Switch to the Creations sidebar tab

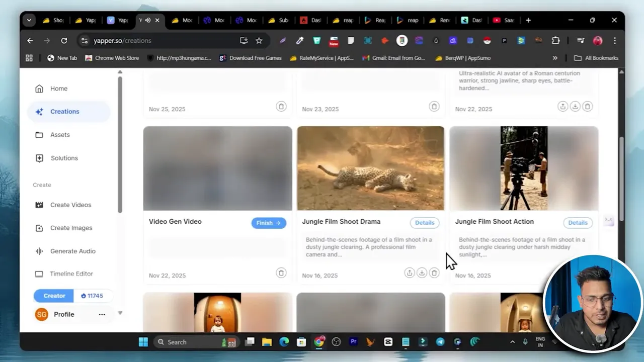pyautogui.click(x=64, y=111)
